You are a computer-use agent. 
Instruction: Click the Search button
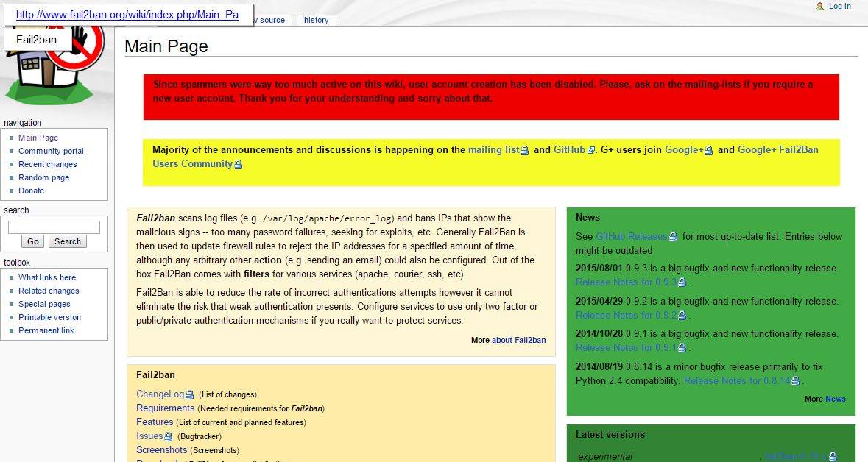pyautogui.click(x=68, y=242)
